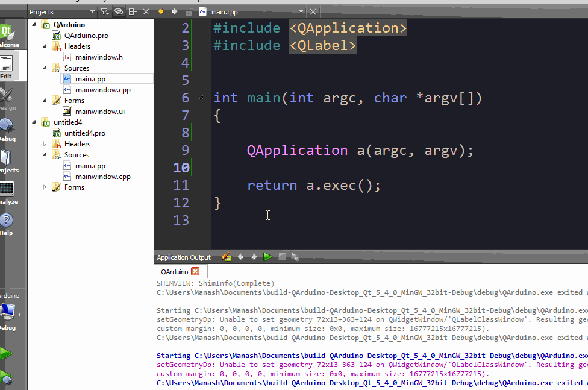Open mainwindow.h in project tree
Image resolution: width=588 pixels, height=390 pixels.
98,57
